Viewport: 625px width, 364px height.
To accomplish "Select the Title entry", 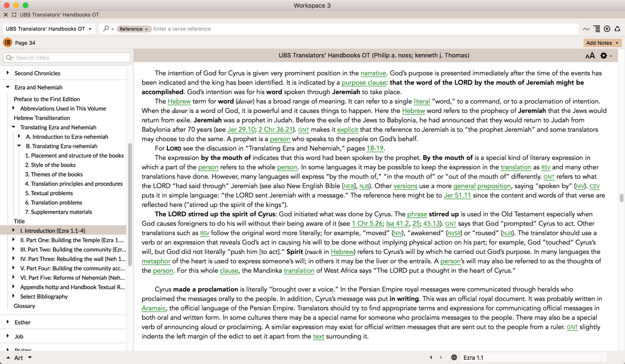I will coord(19,222).
